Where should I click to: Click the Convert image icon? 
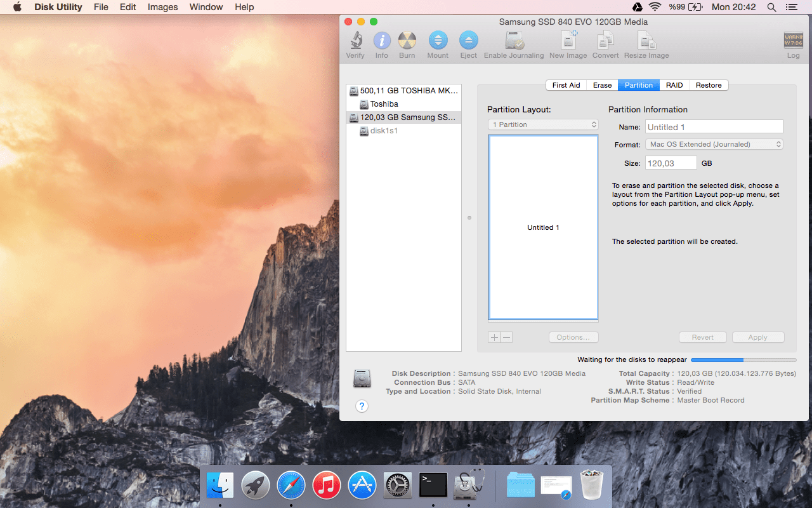(x=605, y=43)
